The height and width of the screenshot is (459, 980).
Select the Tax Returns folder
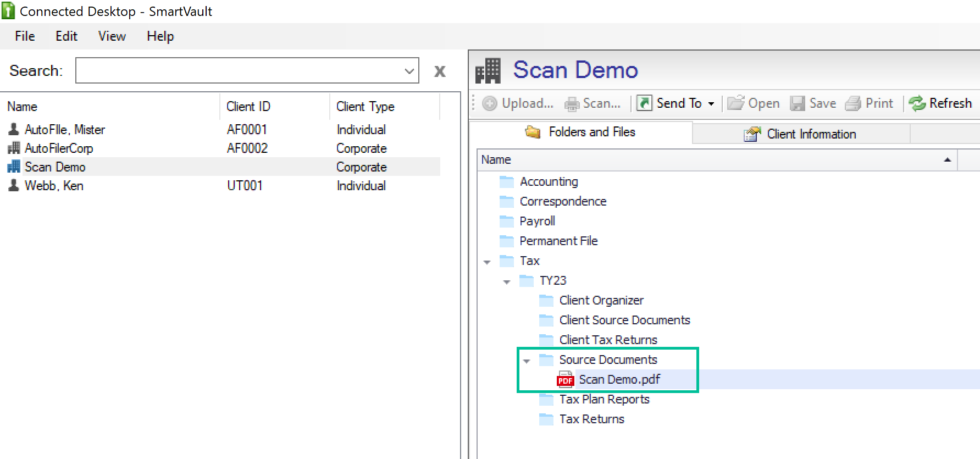(x=592, y=419)
